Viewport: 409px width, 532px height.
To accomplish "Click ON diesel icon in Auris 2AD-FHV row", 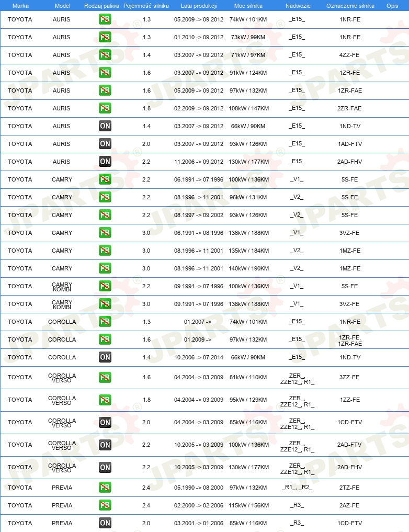I will (x=105, y=162).
